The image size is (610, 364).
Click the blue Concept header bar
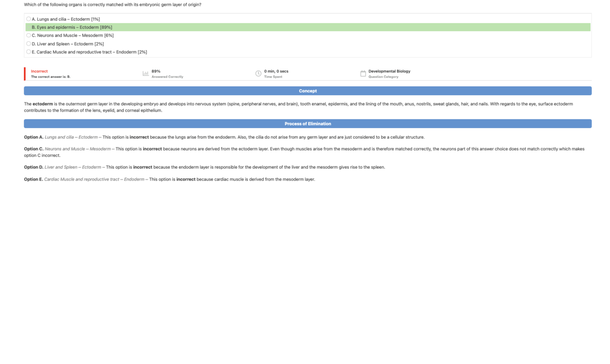(x=308, y=91)
